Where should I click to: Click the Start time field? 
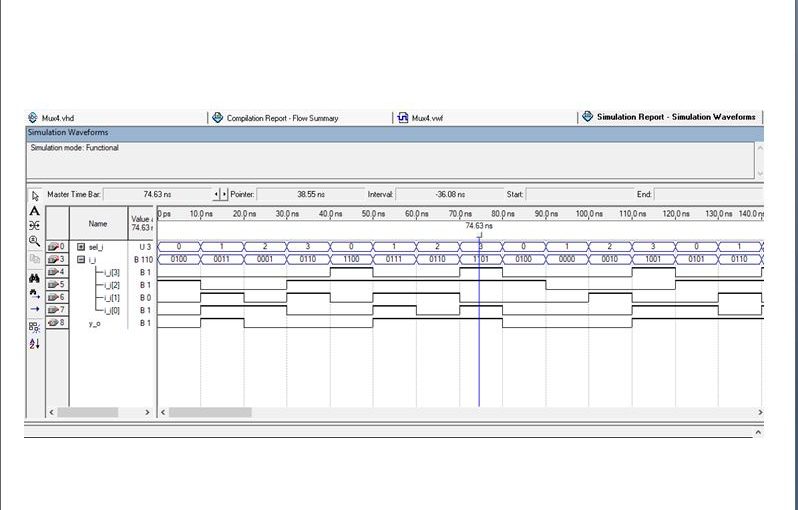click(x=574, y=194)
